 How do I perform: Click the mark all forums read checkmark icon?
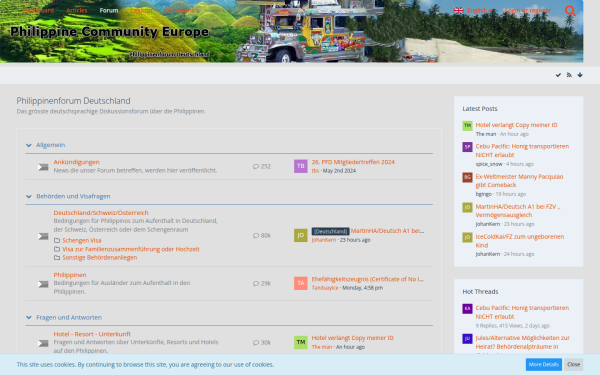point(558,75)
